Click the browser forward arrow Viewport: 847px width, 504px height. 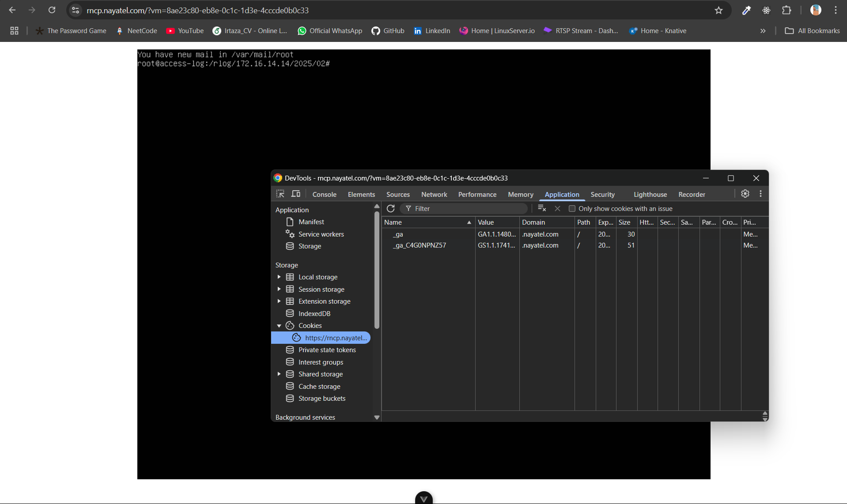point(32,10)
